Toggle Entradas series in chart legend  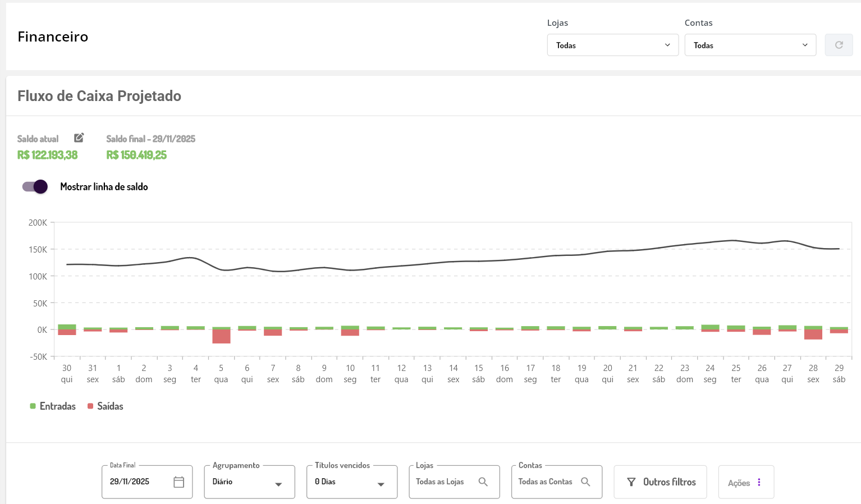[x=53, y=406]
